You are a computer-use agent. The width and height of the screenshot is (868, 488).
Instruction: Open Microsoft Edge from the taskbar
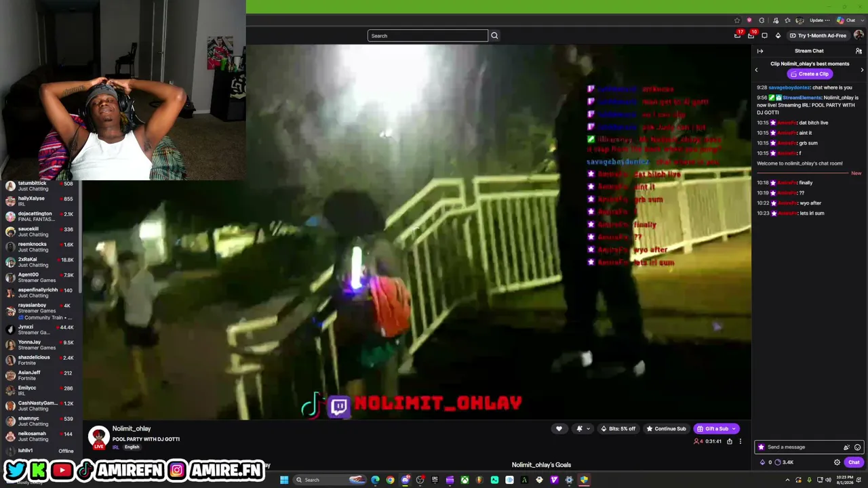pyautogui.click(x=375, y=480)
